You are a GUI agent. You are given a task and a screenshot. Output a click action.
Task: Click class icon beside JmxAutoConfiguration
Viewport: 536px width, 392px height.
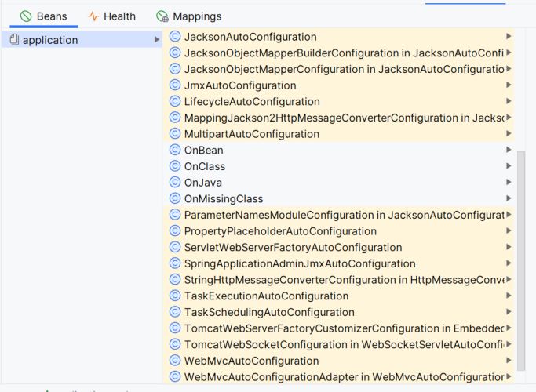pyautogui.click(x=175, y=85)
